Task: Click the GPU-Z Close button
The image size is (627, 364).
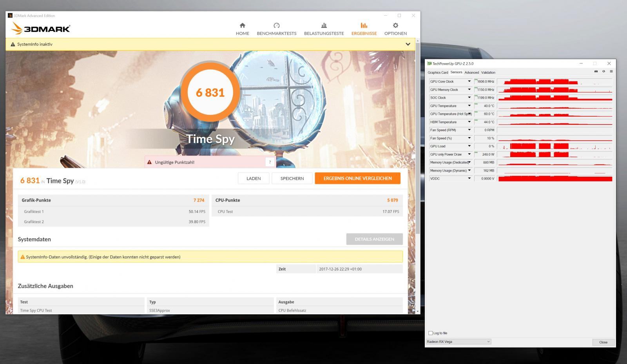Action: tap(603, 342)
